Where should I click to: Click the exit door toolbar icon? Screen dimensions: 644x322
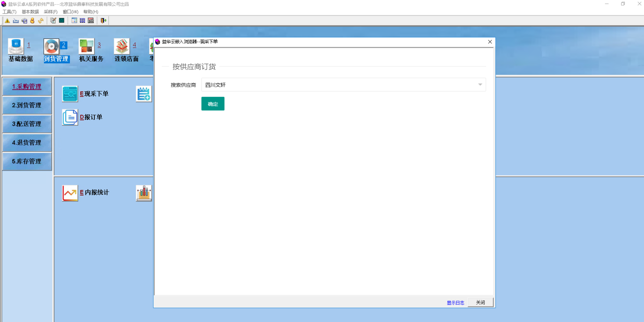(x=103, y=21)
